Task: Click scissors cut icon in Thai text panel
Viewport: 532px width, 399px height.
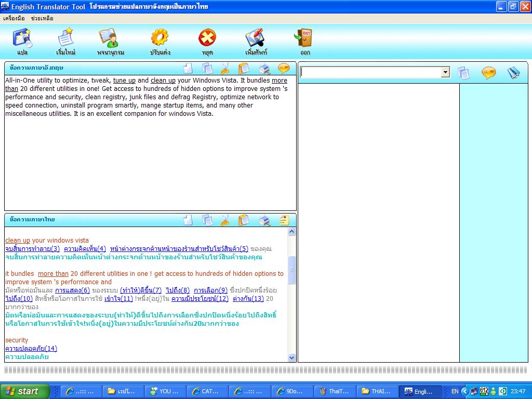Action: (225, 220)
